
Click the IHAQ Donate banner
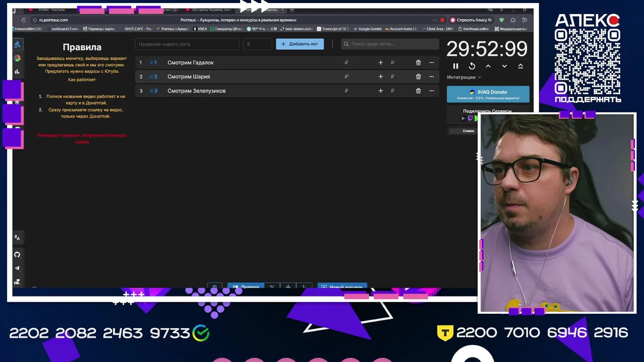point(488,94)
